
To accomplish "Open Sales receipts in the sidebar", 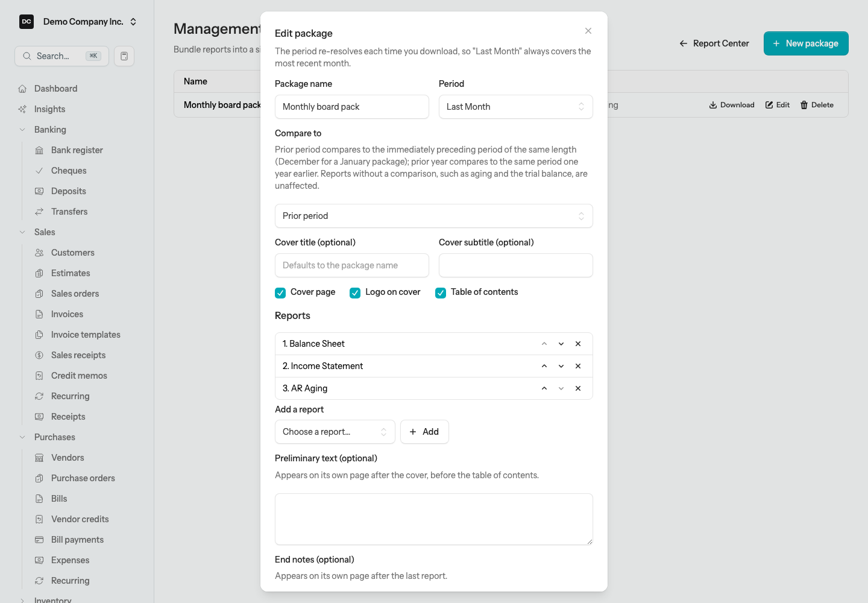I will (78, 355).
